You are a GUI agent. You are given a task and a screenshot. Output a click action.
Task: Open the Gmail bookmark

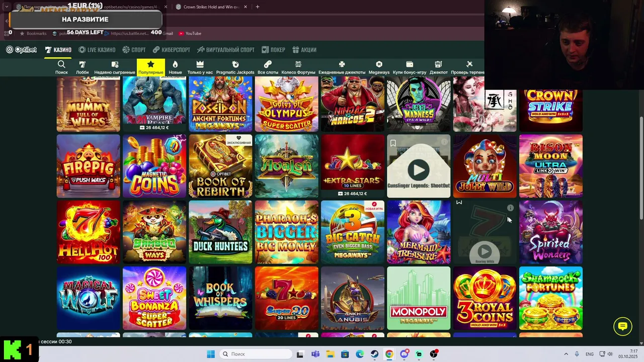tap(168, 33)
